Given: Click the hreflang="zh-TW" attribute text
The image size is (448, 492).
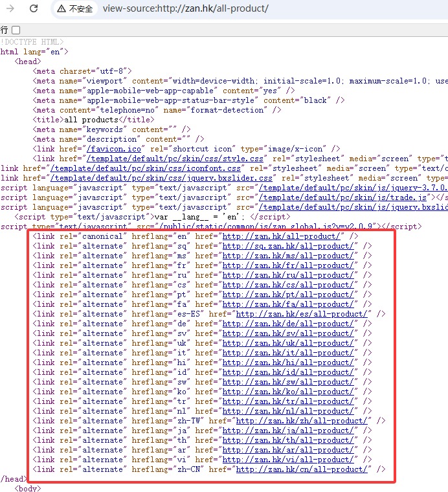Looking at the screenshot, I should [168, 421].
